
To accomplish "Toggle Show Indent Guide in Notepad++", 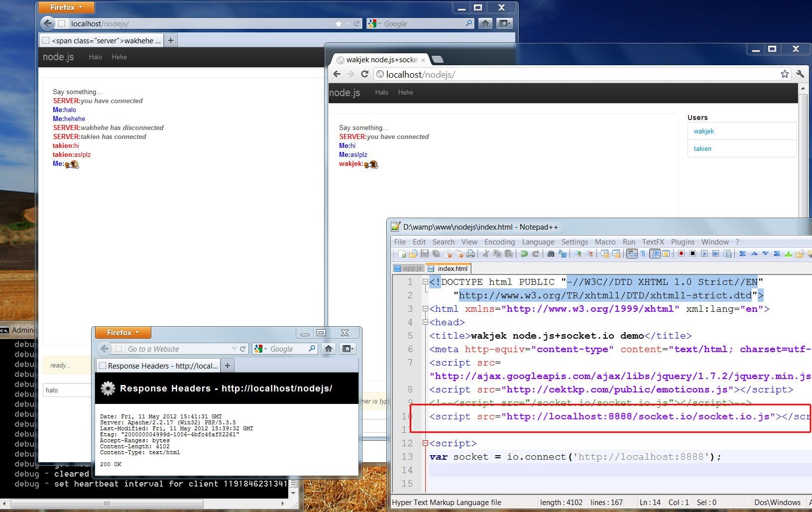I will (655, 254).
